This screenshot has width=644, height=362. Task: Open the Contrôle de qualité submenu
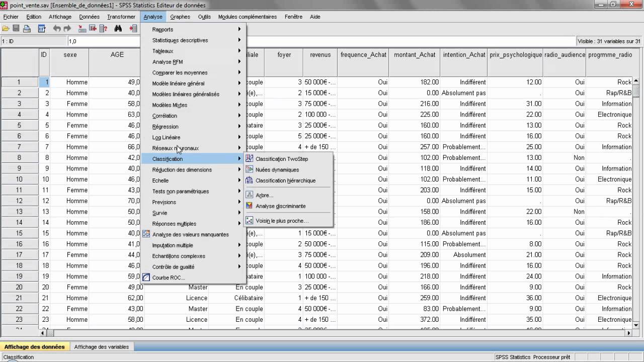coord(193,267)
